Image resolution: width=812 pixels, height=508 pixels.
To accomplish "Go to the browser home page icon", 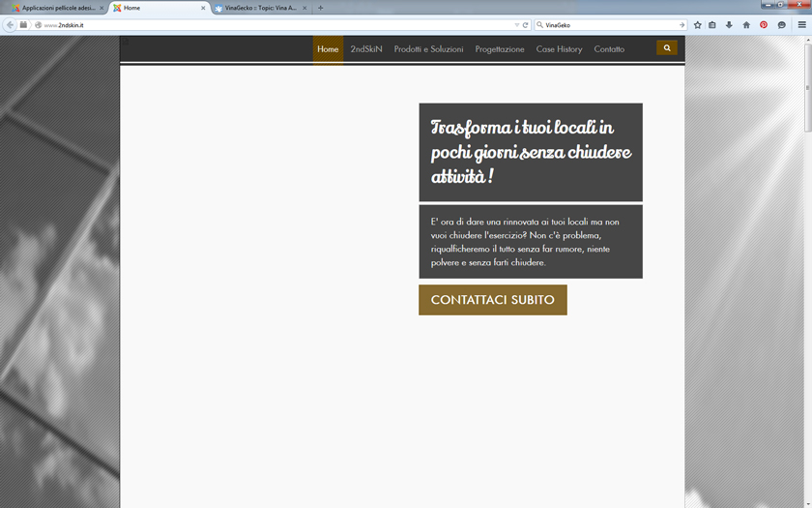I will coord(746,25).
